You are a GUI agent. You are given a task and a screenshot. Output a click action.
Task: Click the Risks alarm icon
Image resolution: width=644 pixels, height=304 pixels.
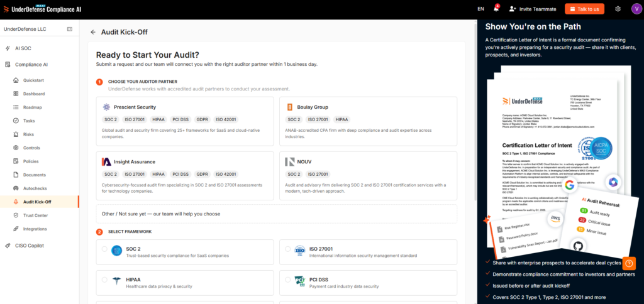(16, 134)
